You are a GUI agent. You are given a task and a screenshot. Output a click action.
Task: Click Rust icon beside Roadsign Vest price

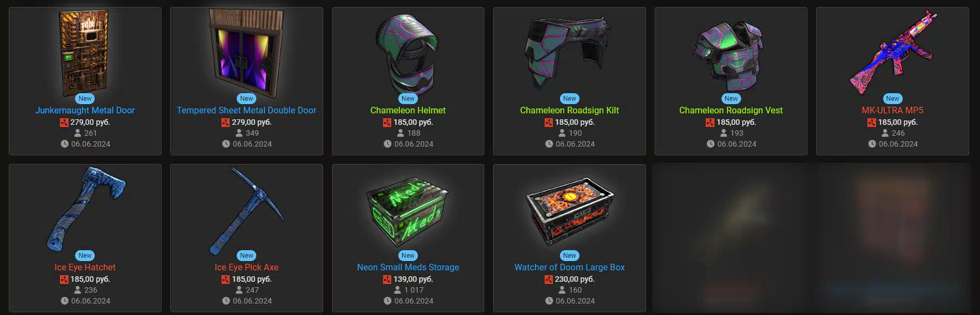click(710, 123)
